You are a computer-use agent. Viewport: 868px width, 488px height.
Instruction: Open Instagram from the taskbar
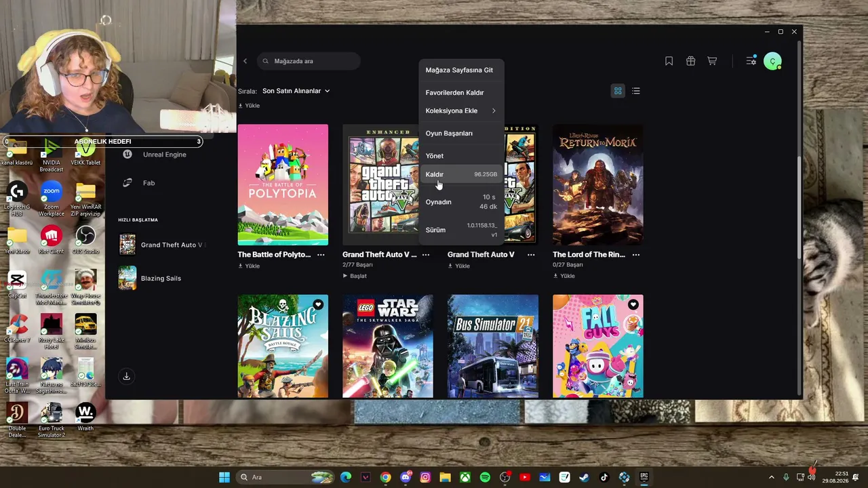point(425,477)
